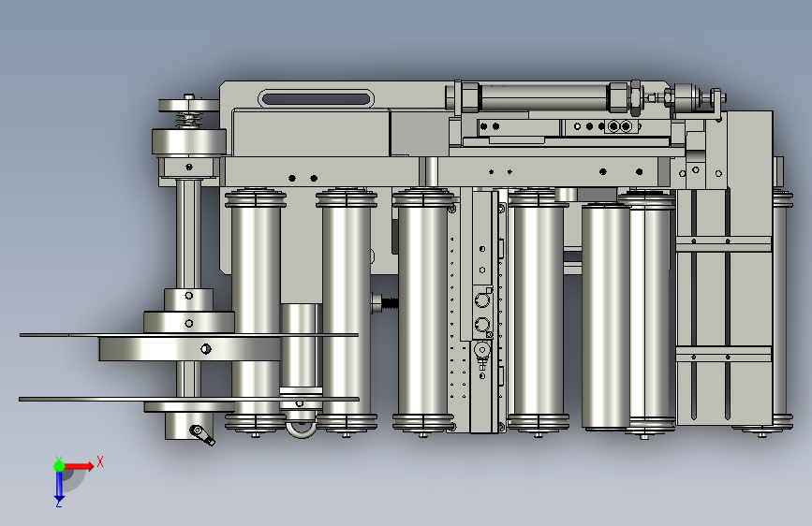Image resolution: width=812 pixels, height=526 pixels.
Task: Select the small lever handle under the left shaft
Action: tap(202, 435)
